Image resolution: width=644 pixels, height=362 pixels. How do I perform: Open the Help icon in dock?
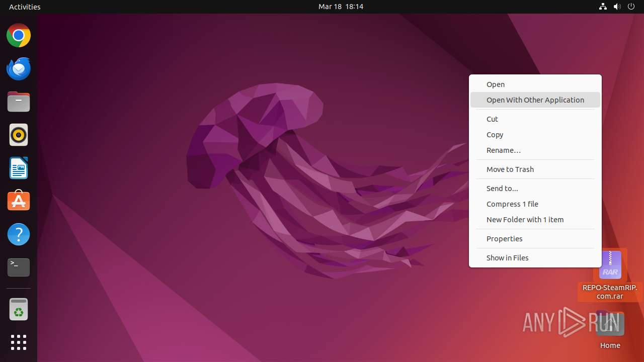[19, 234]
